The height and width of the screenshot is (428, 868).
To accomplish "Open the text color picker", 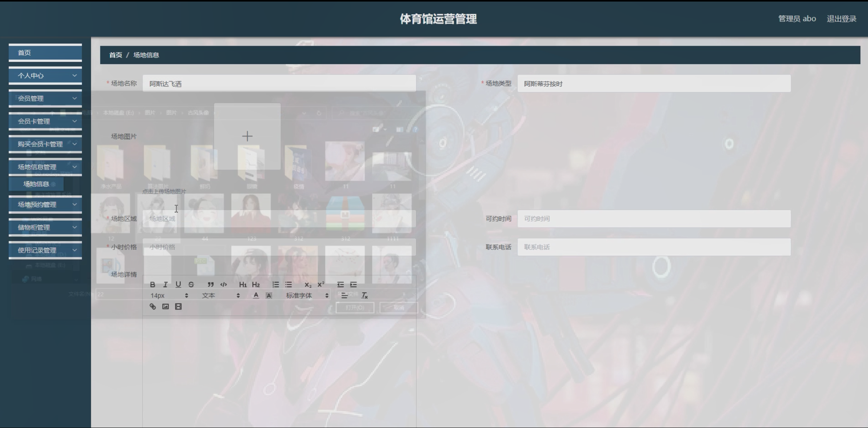I will coord(256,295).
